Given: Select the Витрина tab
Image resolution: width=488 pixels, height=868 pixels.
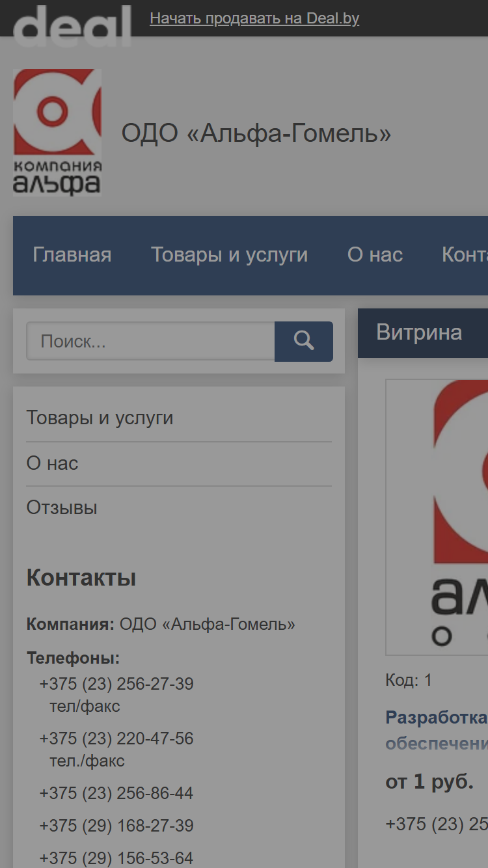Looking at the screenshot, I should click(x=419, y=332).
